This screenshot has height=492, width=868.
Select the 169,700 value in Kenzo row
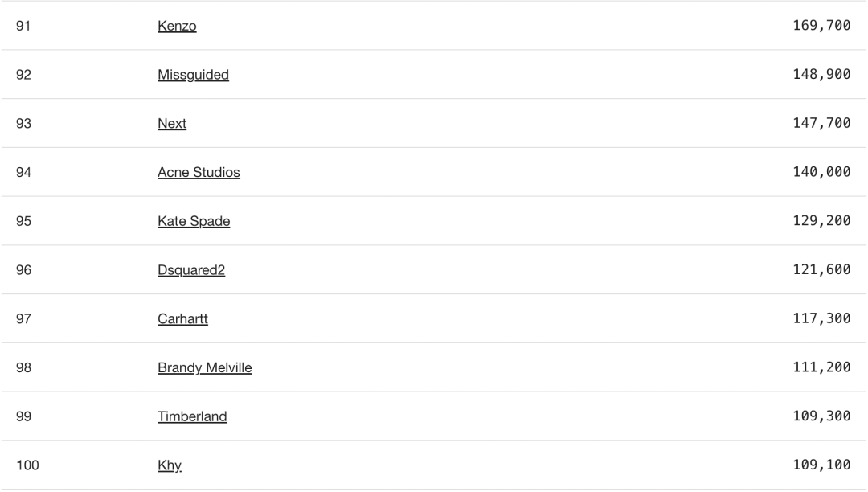(x=821, y=26)
